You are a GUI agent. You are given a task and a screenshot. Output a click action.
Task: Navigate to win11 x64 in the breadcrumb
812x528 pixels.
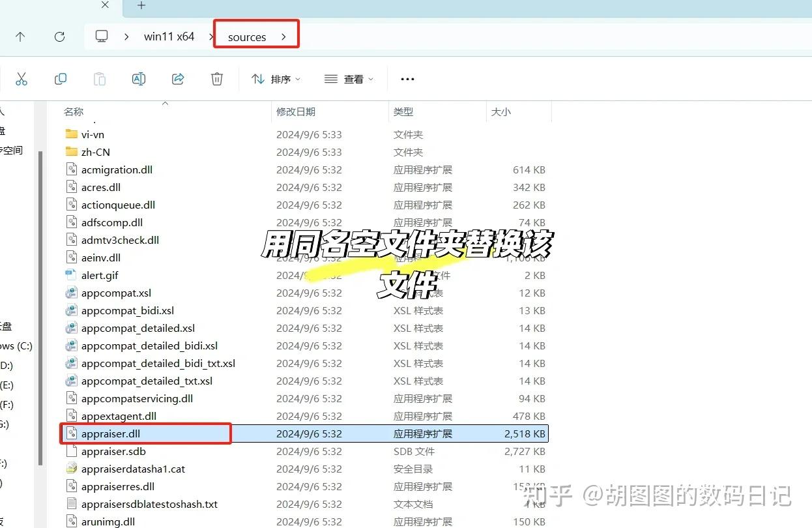(x=169, y=37)
